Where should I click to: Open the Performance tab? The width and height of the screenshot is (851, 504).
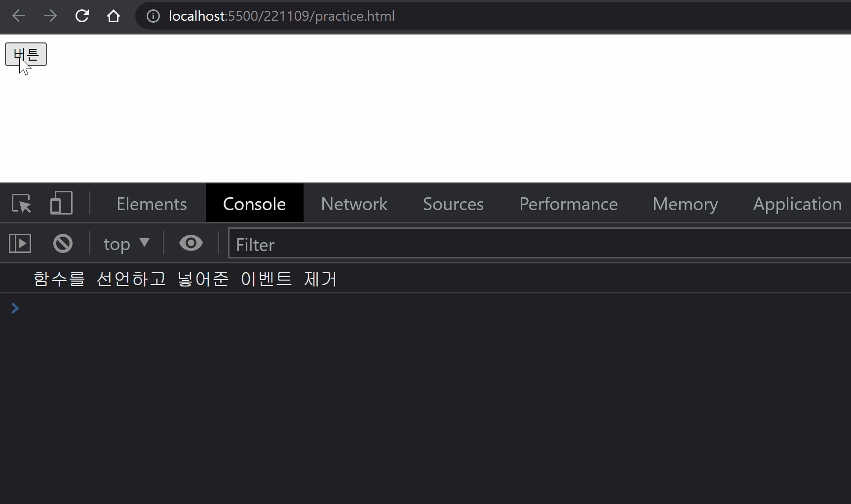tap(568, 204)
